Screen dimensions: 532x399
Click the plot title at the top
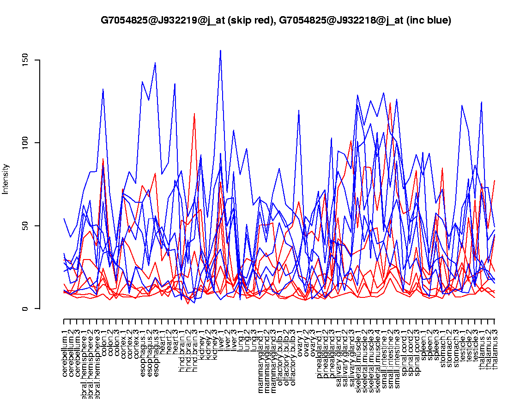pos(276,20)
